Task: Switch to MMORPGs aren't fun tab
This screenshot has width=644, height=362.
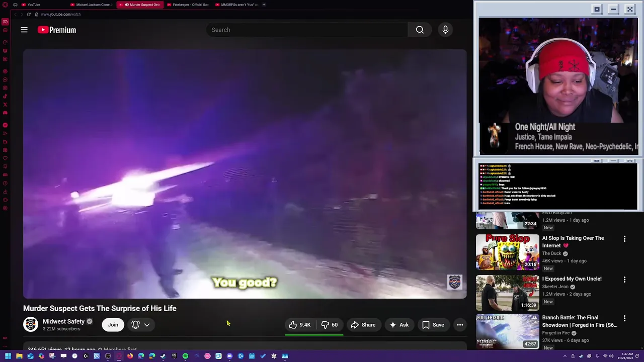Action: coord(236,5)
